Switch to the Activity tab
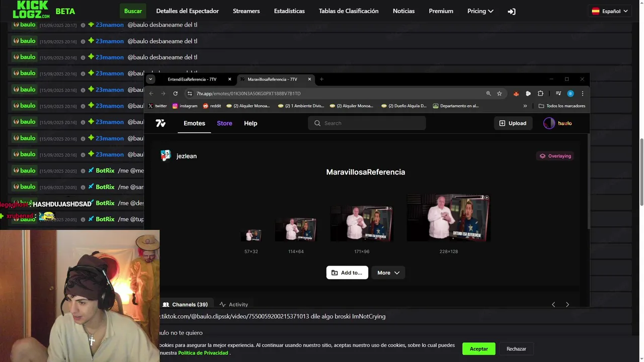Screen dimensions: 644x362 [x=233, y=304]
